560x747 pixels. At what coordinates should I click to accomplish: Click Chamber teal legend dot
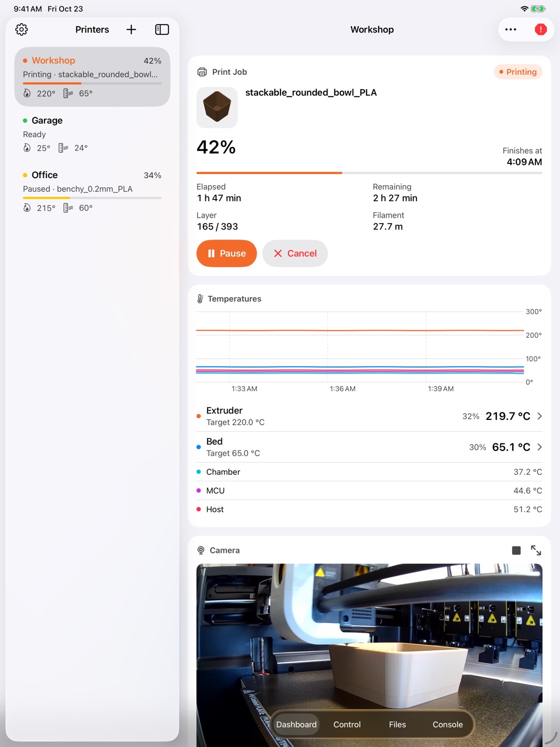pos(199,472)
